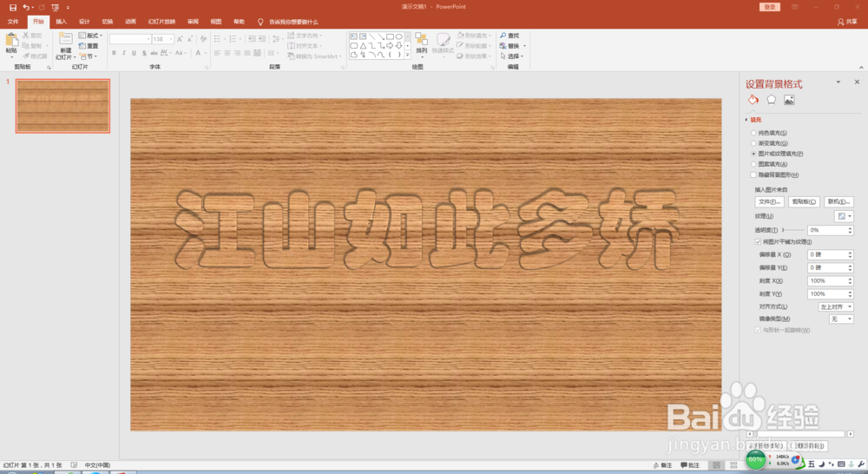This screenshot has width=868, height=474.
Task: Click the Clipboard (剪贴板) picture source button
Action: pos(804,201)
